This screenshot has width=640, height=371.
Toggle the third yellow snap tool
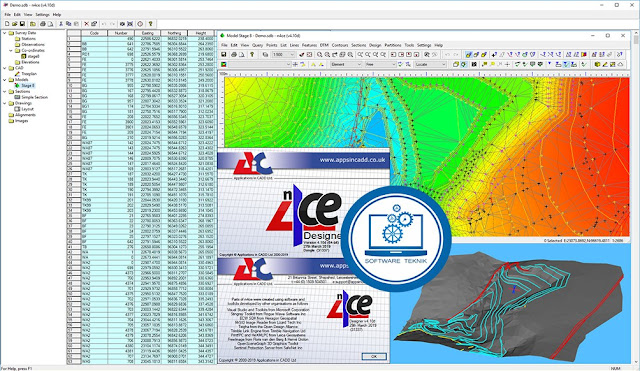[x=484, y=54]
